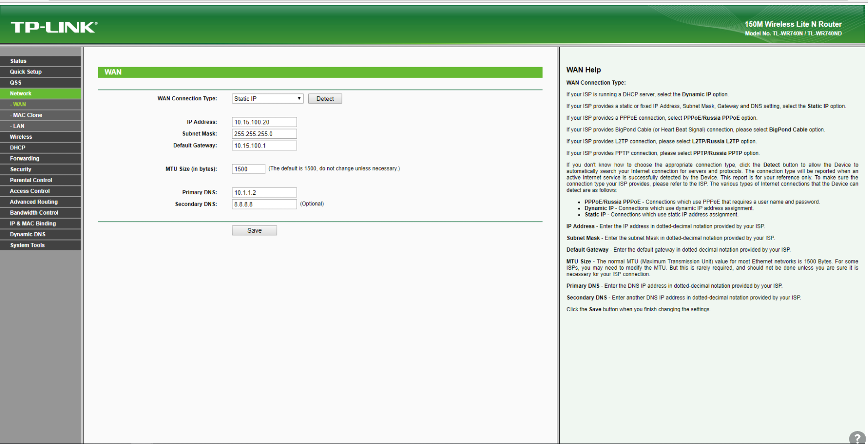Open the QSS menu item
The width and height of the screenshot is (868, 444).
coord(40,83)
